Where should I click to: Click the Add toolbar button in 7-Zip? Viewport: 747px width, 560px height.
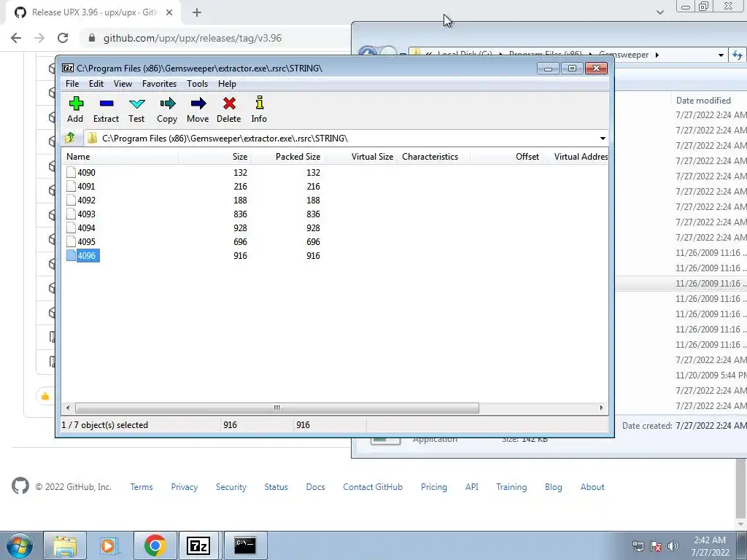75,110
